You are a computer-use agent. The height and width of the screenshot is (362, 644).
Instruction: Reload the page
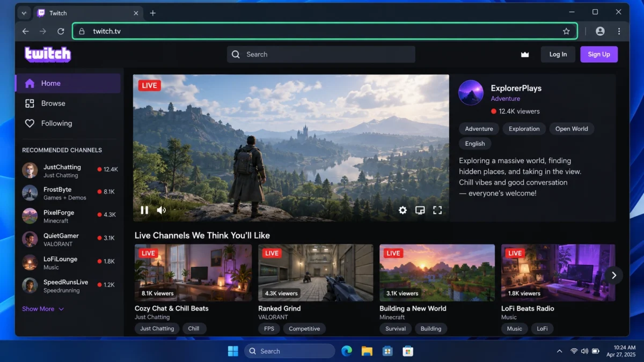[61, 31]
